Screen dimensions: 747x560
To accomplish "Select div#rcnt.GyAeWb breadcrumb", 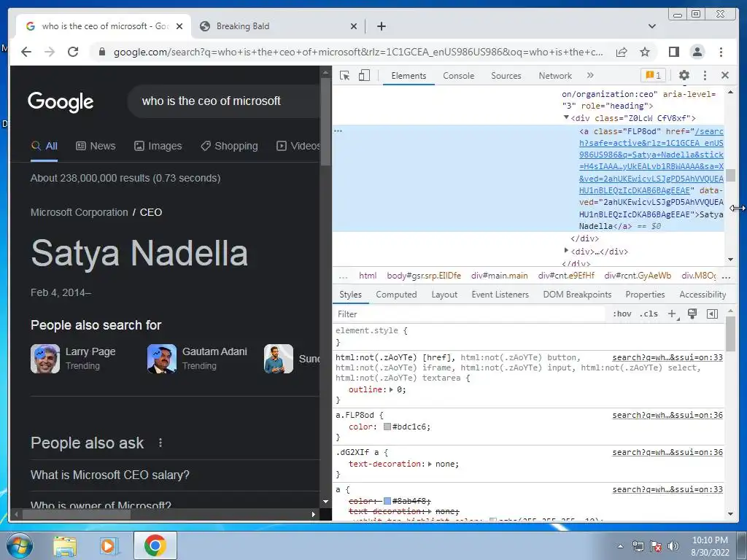I will coord(638,276).
